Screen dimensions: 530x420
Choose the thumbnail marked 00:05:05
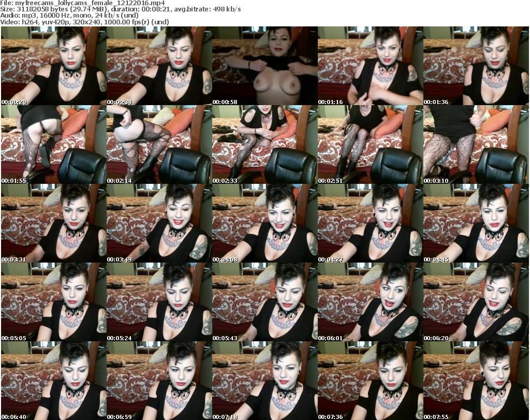(54, 302)
